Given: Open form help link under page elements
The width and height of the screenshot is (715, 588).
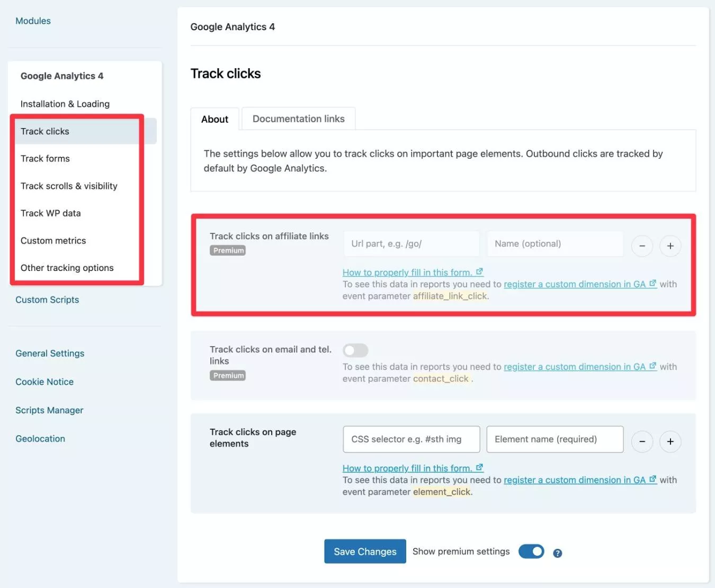Looking at the screenshot, I should (x=413, y=468).
